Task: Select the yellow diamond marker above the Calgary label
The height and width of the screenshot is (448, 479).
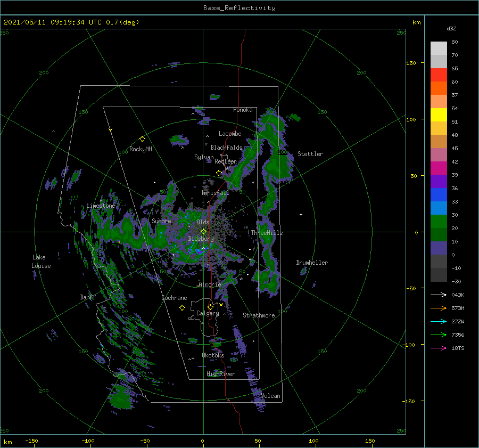Action: click(210, 307)
